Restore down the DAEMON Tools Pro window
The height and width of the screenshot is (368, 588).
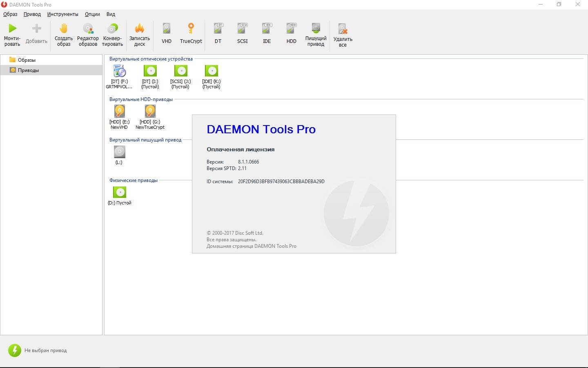(559, 4)
